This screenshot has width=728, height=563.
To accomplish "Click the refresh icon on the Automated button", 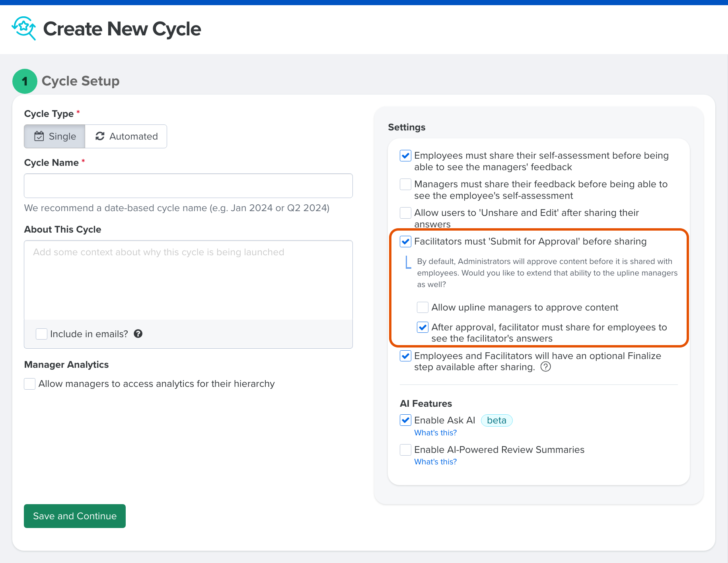I will coord(100,136).
